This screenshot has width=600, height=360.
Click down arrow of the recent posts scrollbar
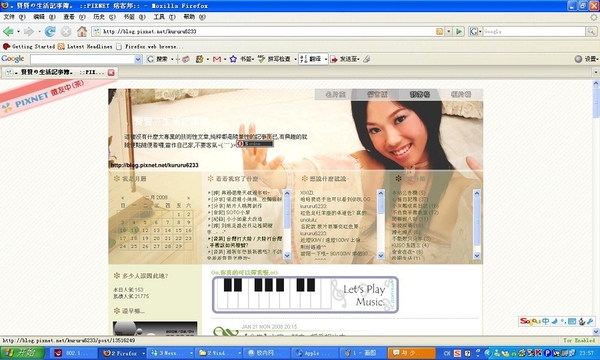pos(287,256)
